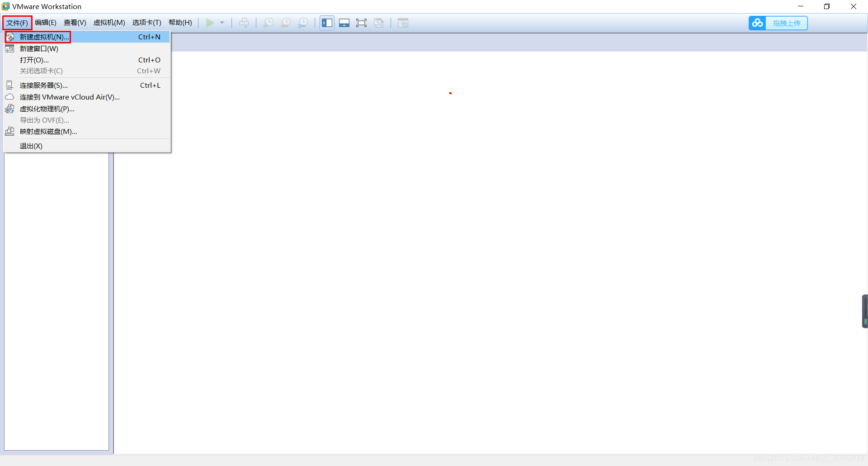This screenshot has width=868, height=466.
Task: Minimize the VMware Workstation window
Action: 801,6
